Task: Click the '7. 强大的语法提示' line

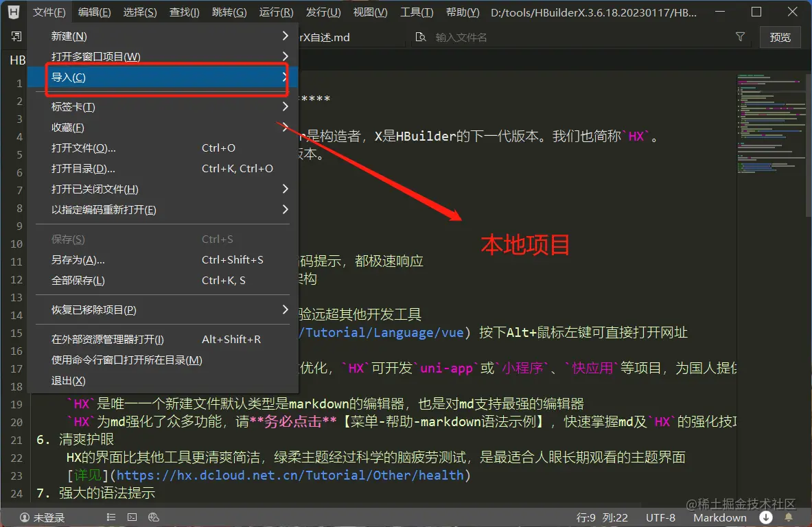Action: click(96, 493)
